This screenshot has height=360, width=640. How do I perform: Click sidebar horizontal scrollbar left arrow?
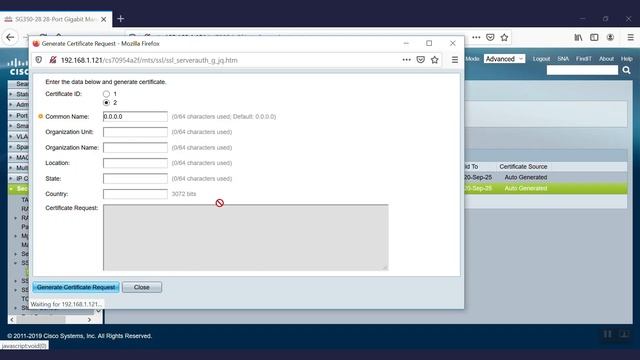tap(12, 320)
